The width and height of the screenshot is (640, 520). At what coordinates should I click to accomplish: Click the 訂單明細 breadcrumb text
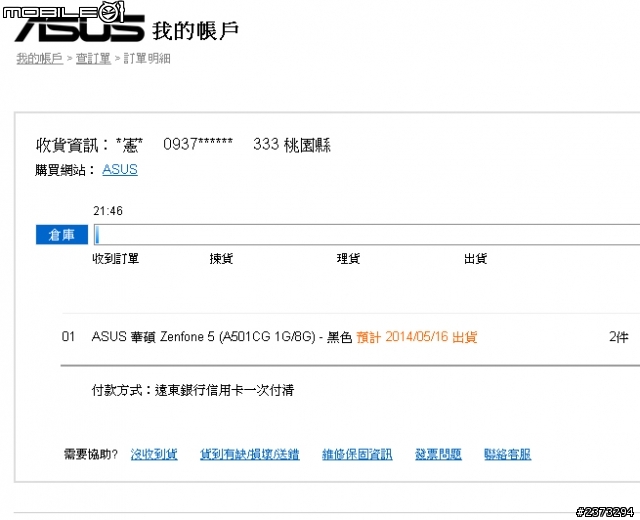click(147, 58)
